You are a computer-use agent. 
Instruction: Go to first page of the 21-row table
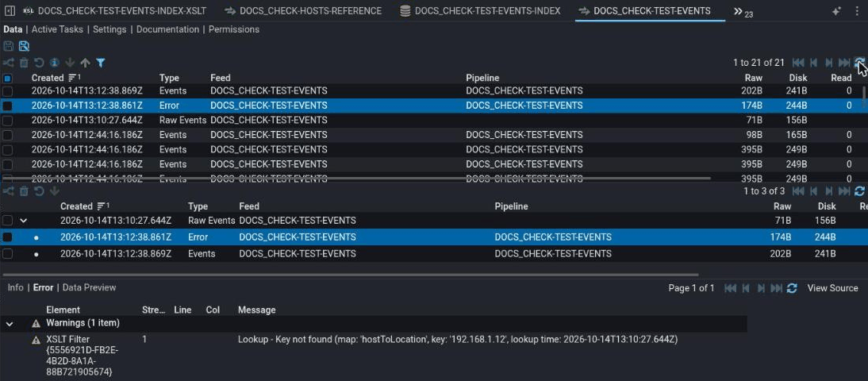(x=797, y=63)
